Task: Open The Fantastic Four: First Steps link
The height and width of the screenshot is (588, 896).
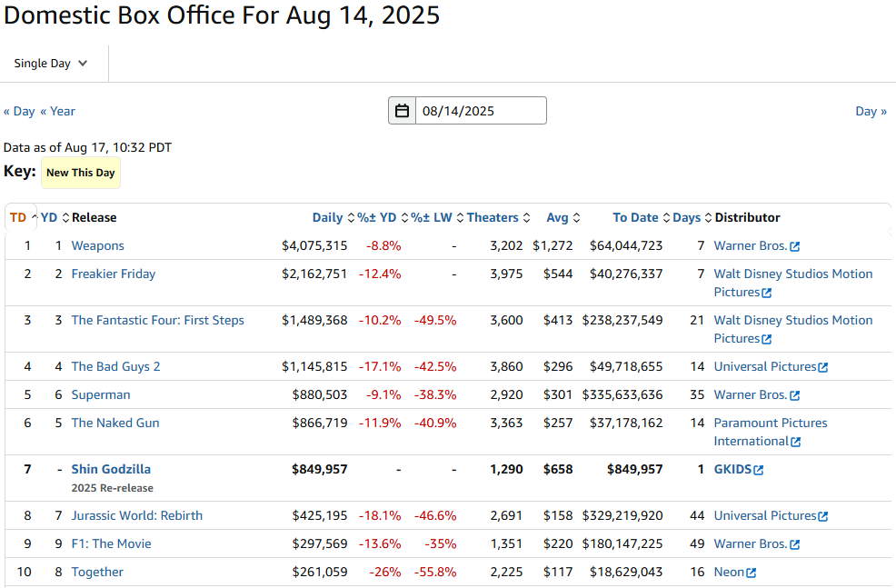Action: [158, 320]
